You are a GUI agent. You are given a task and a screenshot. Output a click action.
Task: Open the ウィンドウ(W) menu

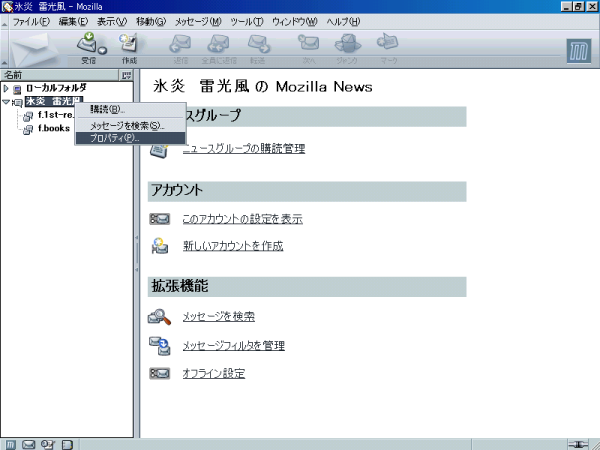click(x=295, y=22)
